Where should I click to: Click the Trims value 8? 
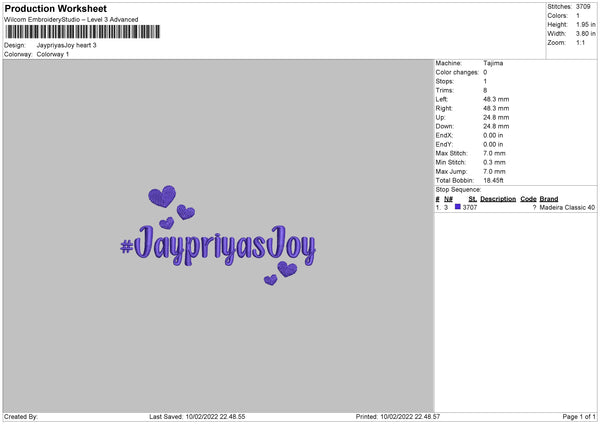pyautogui.click(x=485, y=90)
